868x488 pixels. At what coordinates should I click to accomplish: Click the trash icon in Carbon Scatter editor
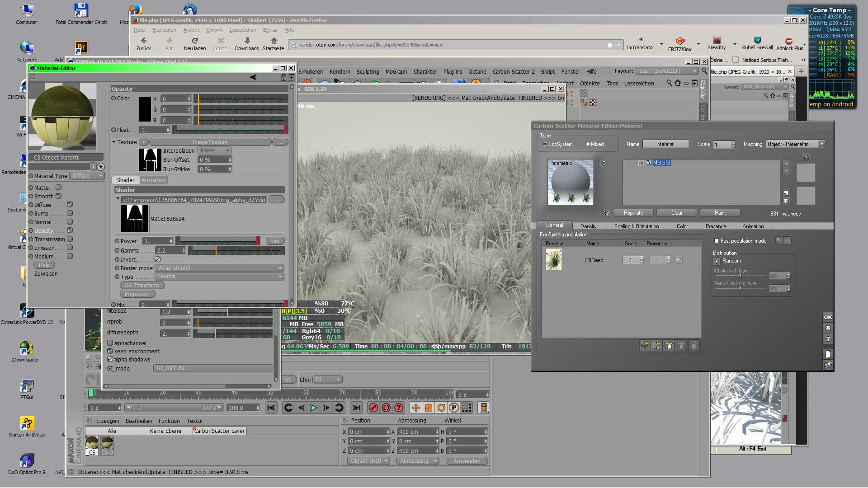pyautogui.click(x=786, y=202)
